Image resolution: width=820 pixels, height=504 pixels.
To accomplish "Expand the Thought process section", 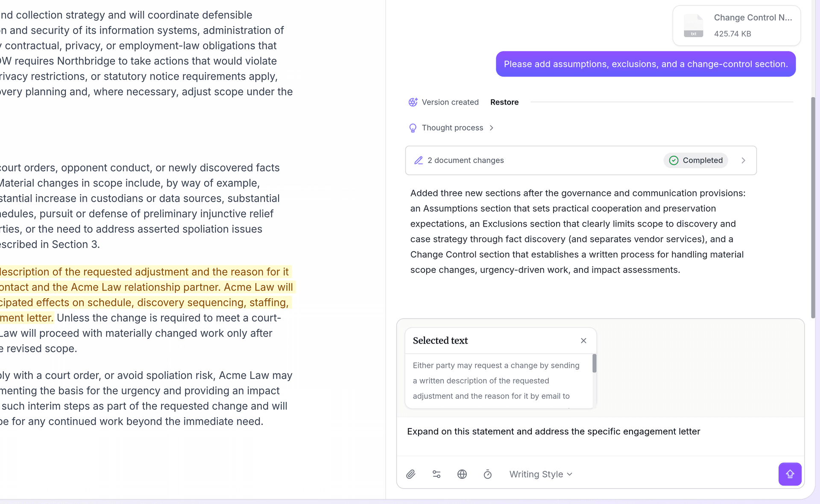I will pos(492,128).
